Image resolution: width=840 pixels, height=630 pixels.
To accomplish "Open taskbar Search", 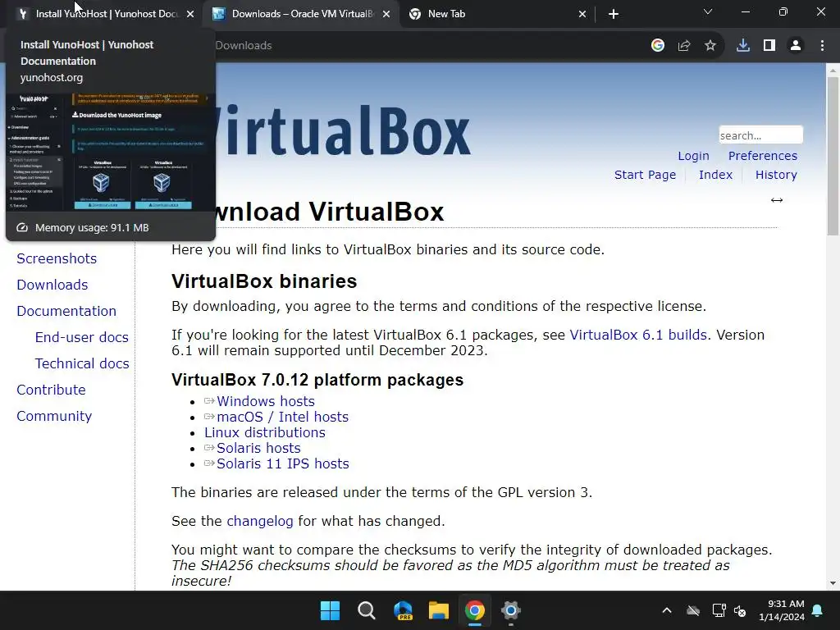I will pos(367,610).
